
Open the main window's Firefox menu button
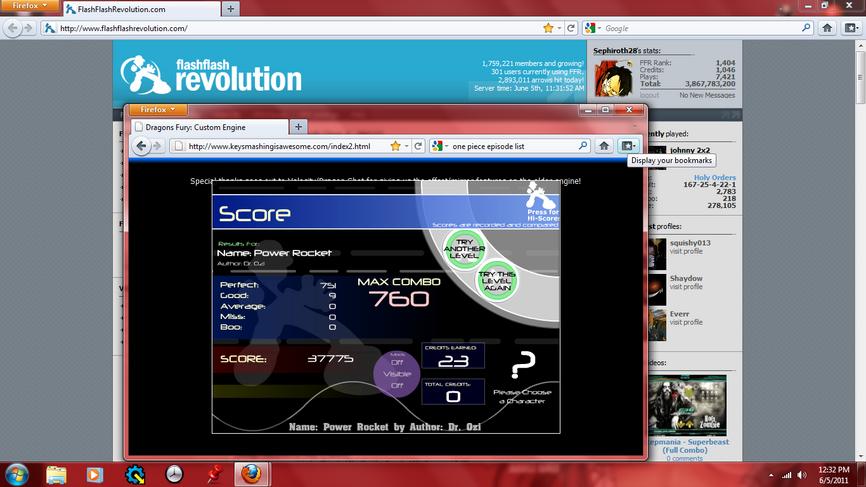[x=30, y=6]
